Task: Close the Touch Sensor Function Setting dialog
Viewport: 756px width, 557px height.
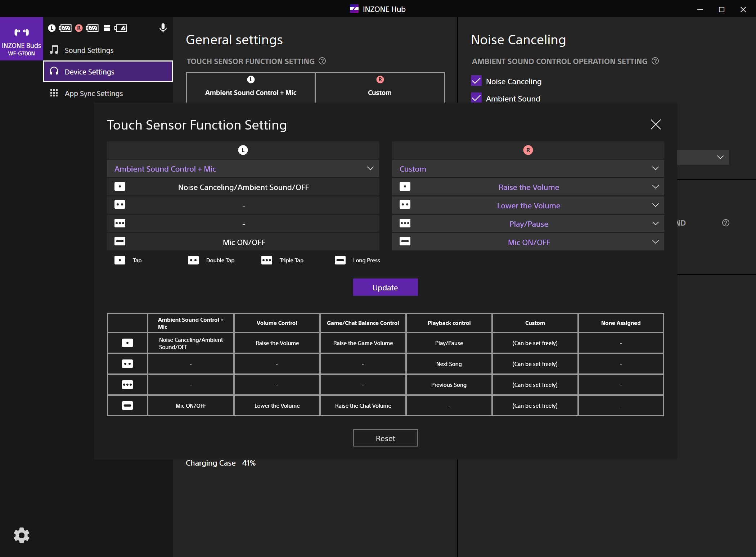Action: point(656,124)
